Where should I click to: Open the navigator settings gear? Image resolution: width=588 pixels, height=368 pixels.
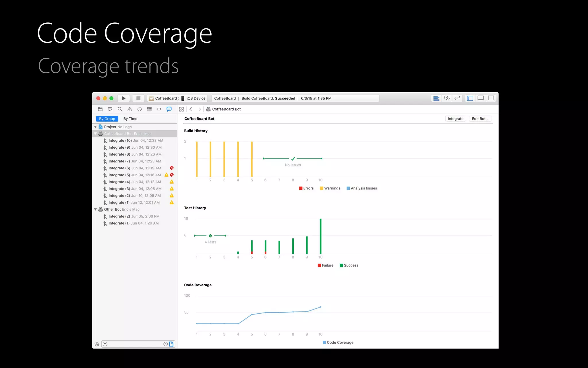(x=97, y=344)
